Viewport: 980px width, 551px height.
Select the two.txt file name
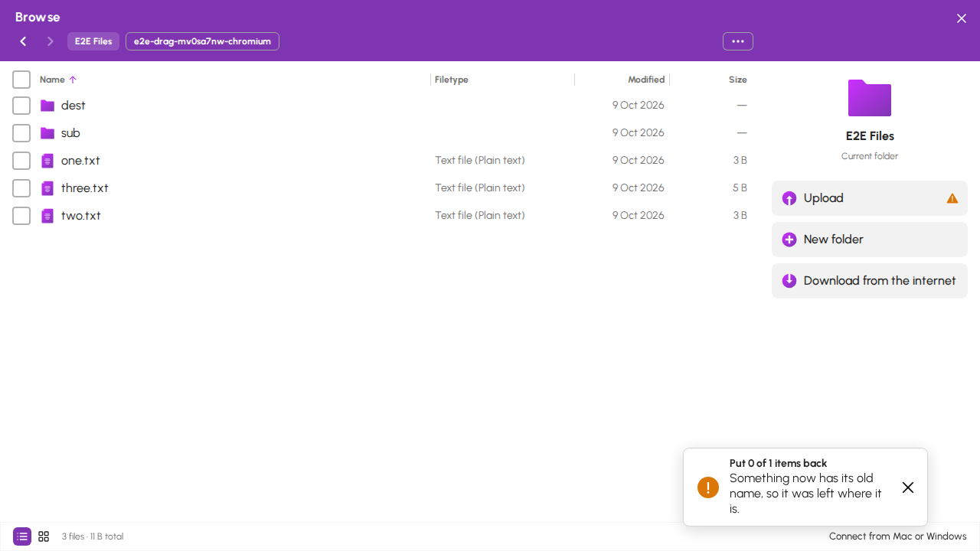pyautogui.click(x=81, y=216)
